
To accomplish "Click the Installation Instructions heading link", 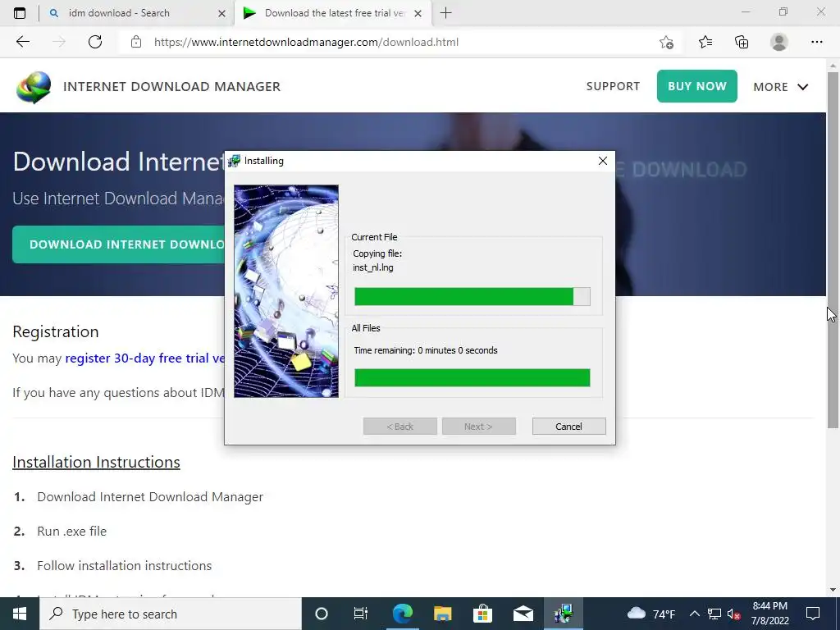I will (97, 462).
